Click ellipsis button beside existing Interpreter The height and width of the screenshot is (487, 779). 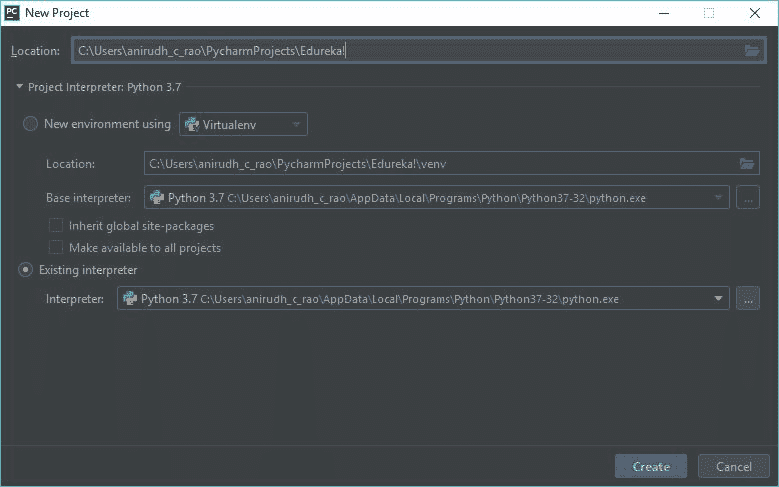pos(748,298)
